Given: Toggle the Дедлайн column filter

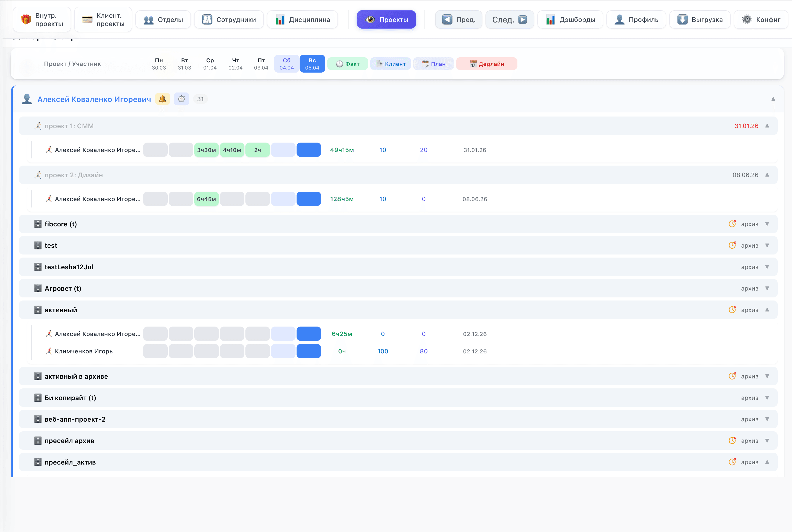Looking at the screenshot, I should coord(486,64).
